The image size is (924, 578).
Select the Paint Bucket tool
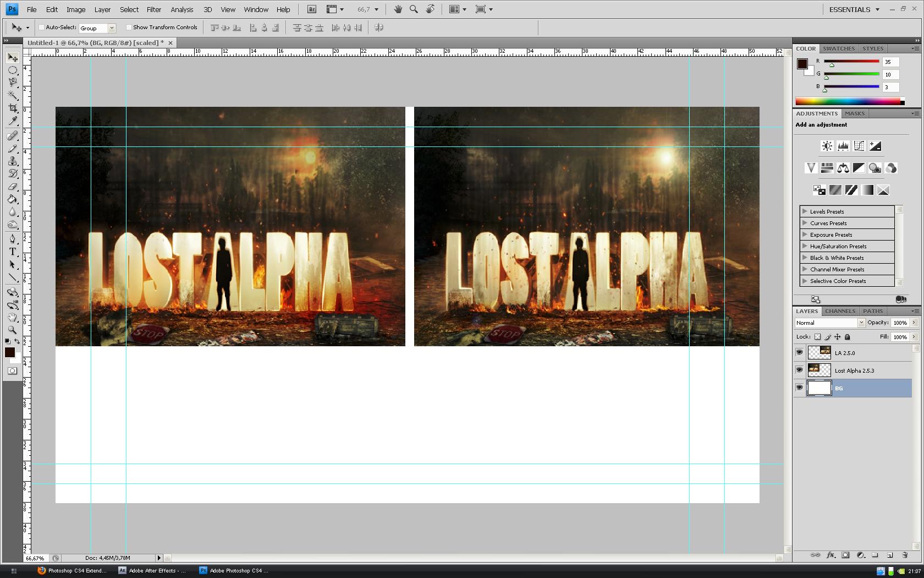[13, 199]
